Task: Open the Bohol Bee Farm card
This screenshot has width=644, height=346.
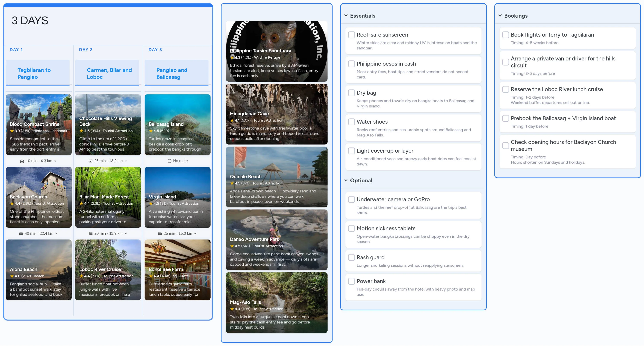Action: tap(178, 270)
